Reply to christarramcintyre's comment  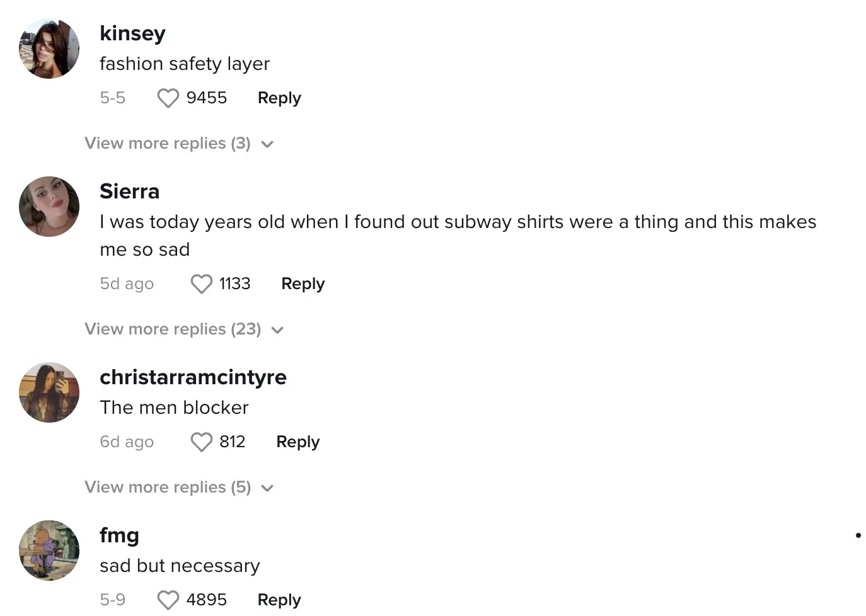[297, 442]
